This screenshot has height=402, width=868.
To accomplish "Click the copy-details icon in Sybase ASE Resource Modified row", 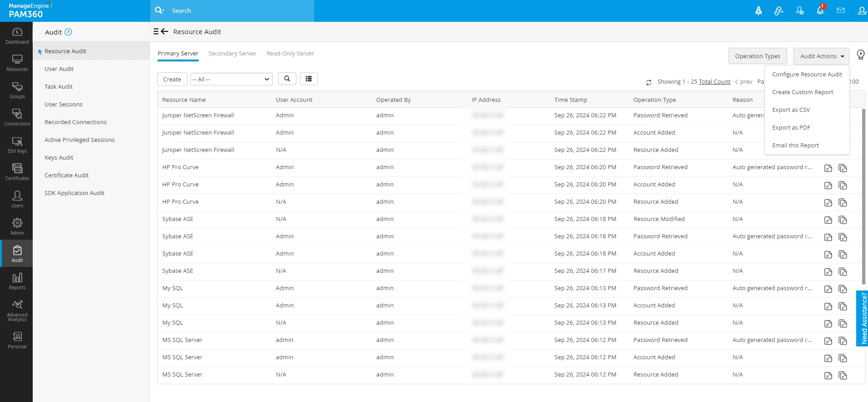I will (x=843, y=220).
